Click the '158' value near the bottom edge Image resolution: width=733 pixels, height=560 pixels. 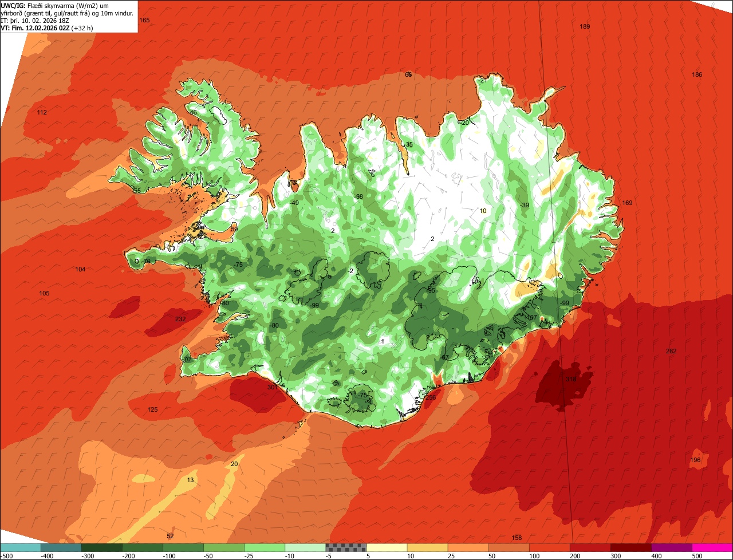tap(517, 538)
